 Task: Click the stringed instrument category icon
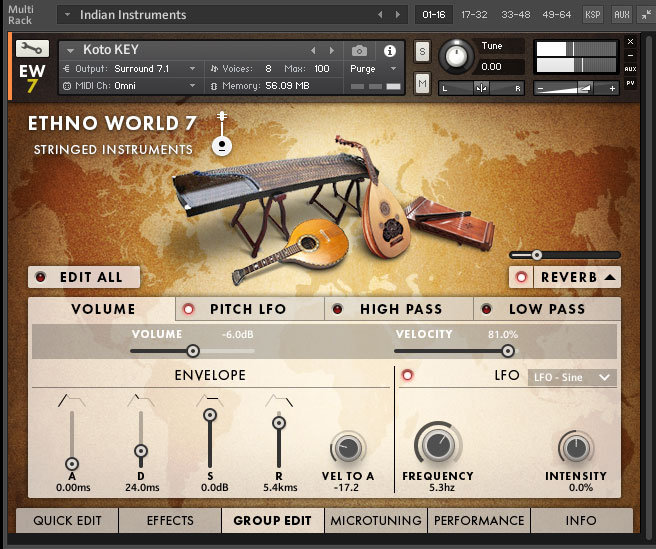point(222,134)
